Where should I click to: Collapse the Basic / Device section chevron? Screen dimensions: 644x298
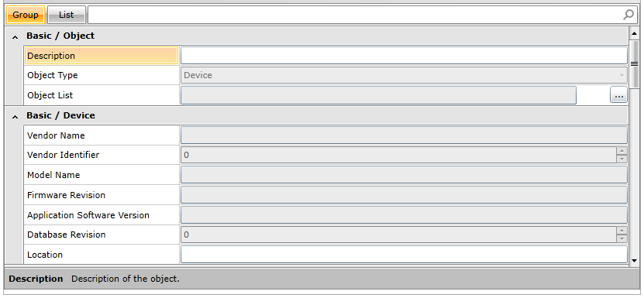click(x=15, y=117)
